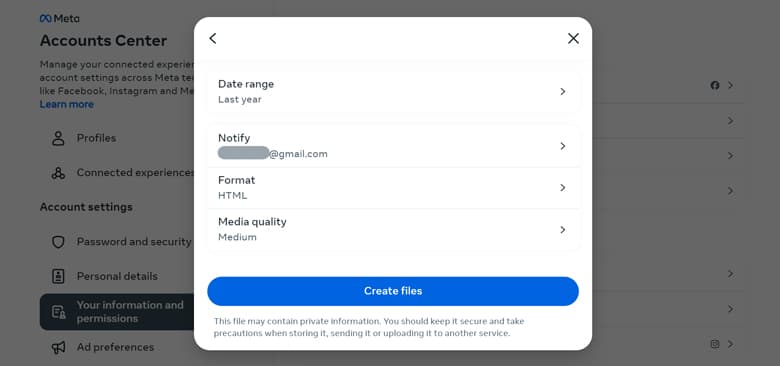Click the Personal details ID icon
The height and width of the screenshot is (366, 780).
pos(58,276)
